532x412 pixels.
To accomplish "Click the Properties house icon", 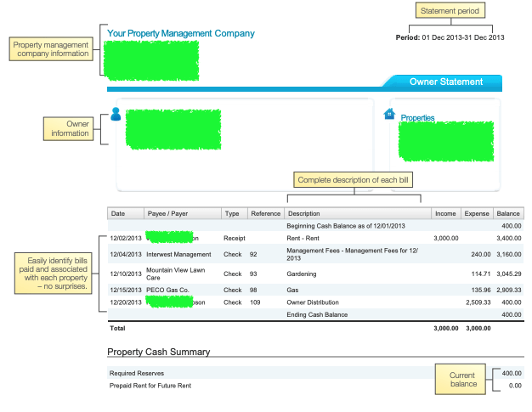I will [x=390, y=114].
